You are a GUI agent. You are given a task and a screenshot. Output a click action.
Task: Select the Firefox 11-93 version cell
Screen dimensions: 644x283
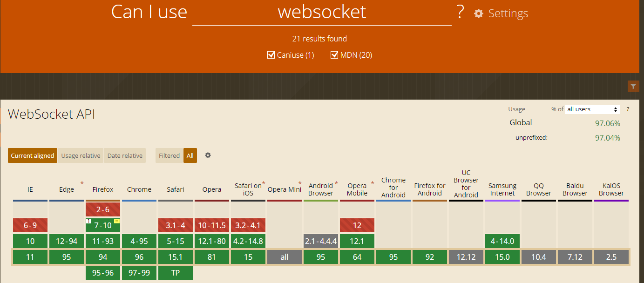pos(103,241)
